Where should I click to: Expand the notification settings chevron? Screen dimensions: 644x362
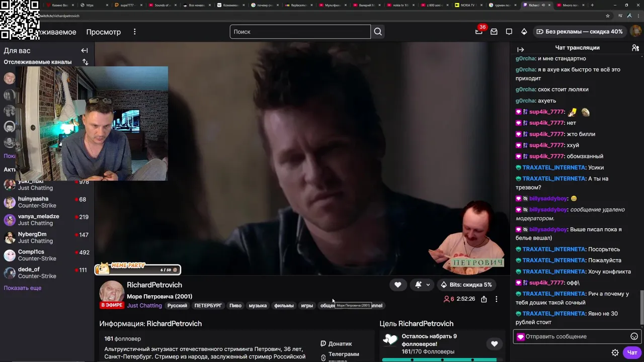tap(428, 285)
